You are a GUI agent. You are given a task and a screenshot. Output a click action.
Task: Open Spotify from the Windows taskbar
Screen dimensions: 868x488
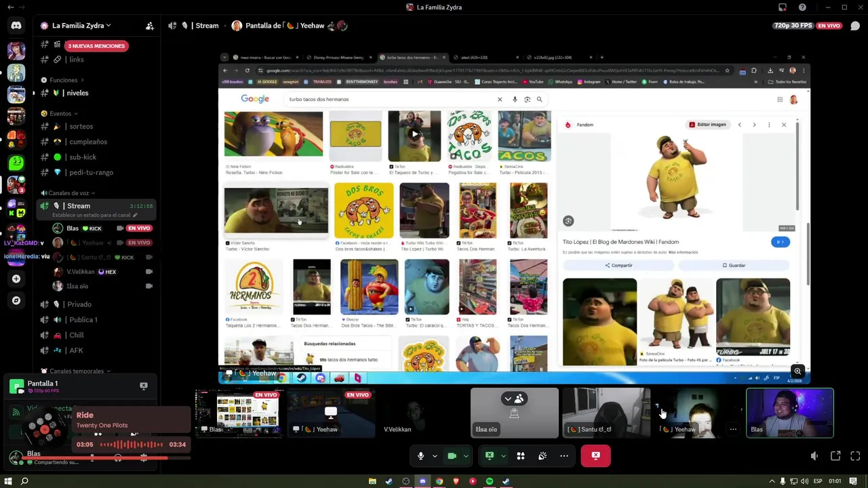point(490,481)
